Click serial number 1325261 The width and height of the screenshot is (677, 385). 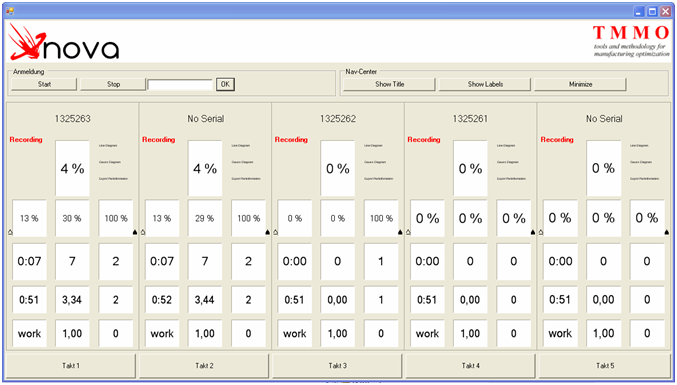[470, 119]
